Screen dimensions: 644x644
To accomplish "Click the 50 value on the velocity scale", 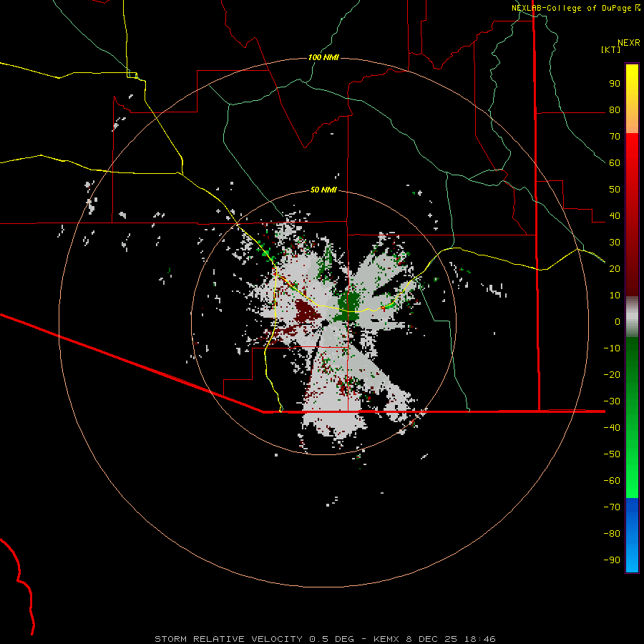I will pos(615,190).
